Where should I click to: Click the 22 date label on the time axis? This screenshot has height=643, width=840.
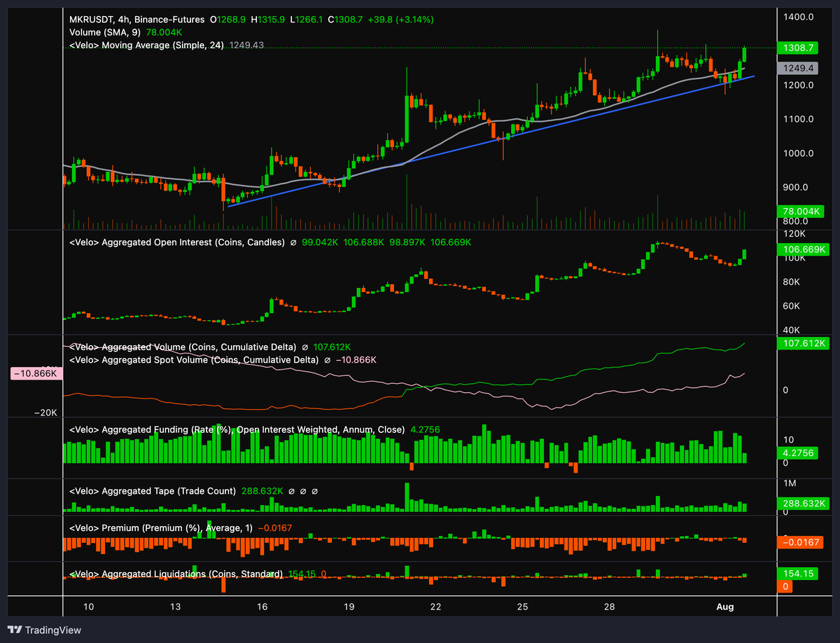(435, 606)
